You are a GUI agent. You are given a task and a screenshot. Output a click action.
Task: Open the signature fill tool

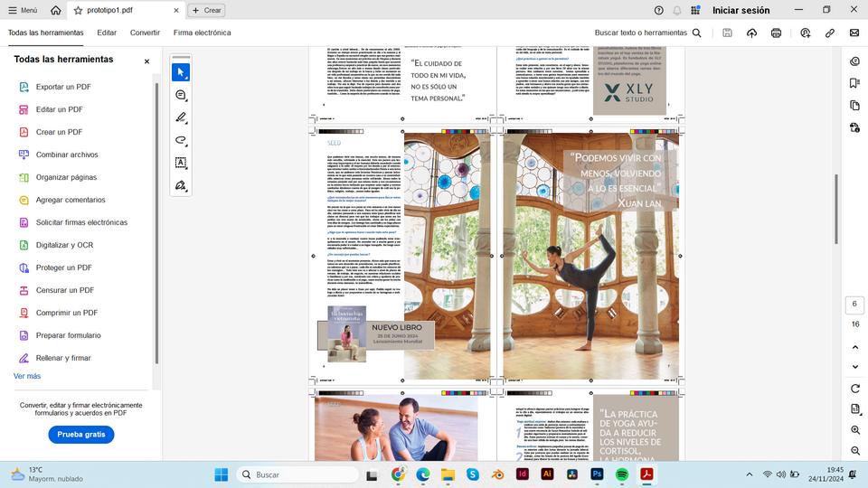coord(181,185)
